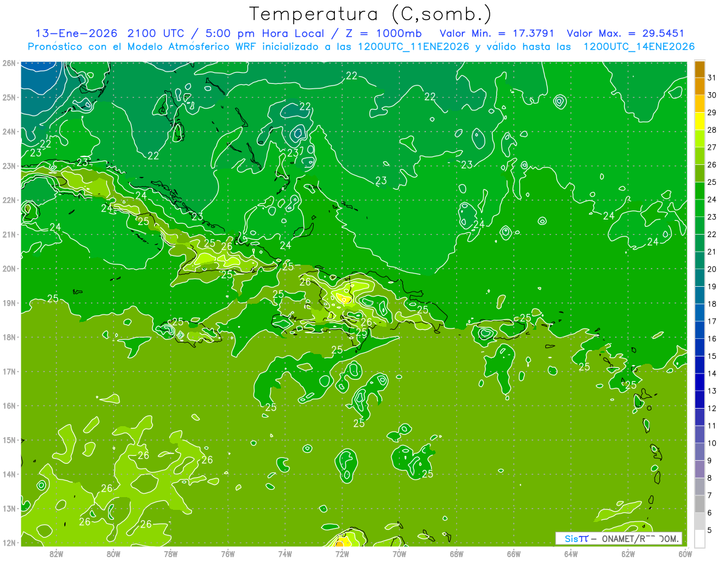This screenshot has height=562, width=728.
Task: Click the 66W longitude axis label
Action: click(514, 554)
